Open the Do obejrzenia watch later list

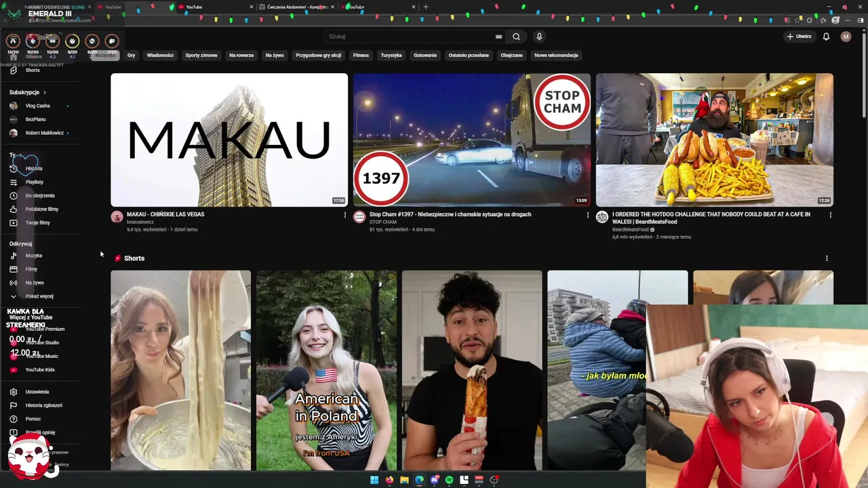(39, 195)
